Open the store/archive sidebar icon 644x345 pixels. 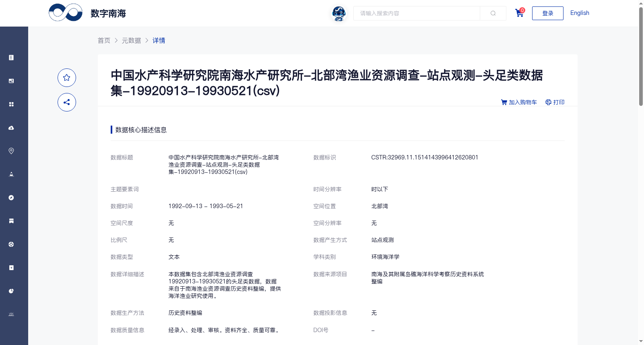[x=11, y=221]
